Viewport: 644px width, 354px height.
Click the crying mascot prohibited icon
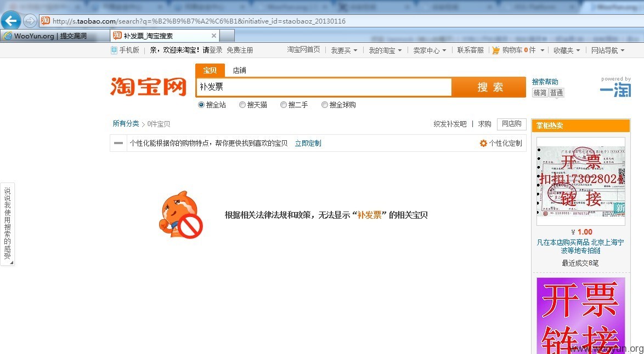181,214
